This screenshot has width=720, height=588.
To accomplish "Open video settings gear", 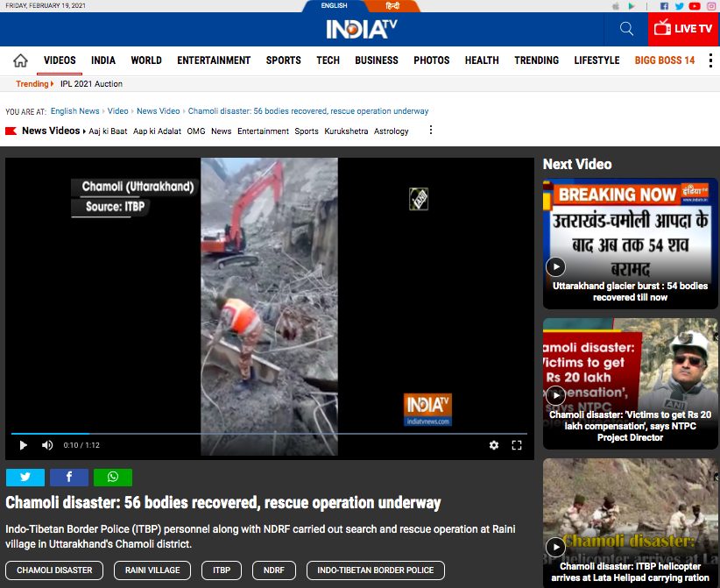I will (494, 445).
